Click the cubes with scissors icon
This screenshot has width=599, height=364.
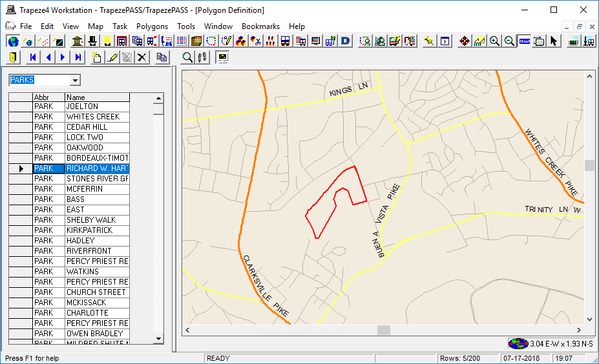256,41
